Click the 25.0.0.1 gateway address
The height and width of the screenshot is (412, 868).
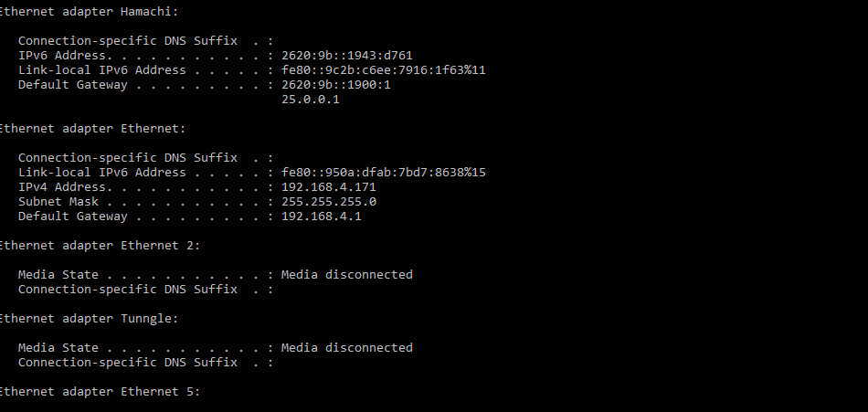310,99
